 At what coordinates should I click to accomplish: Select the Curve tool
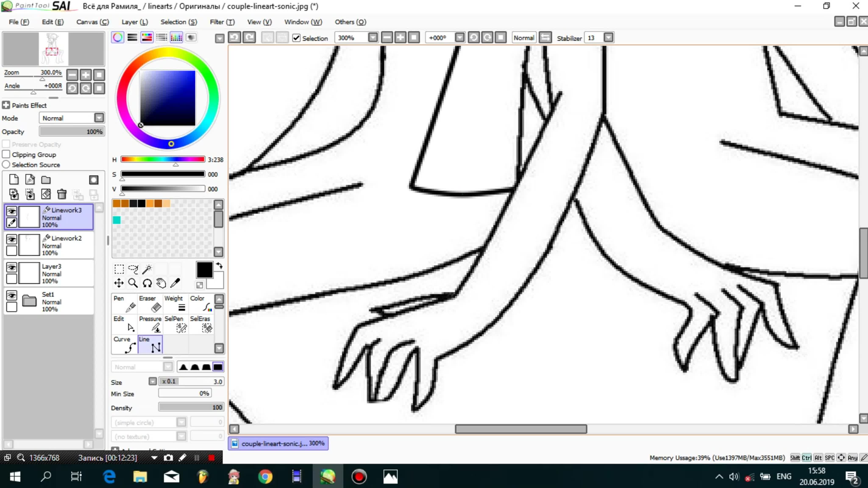[124, 344]
